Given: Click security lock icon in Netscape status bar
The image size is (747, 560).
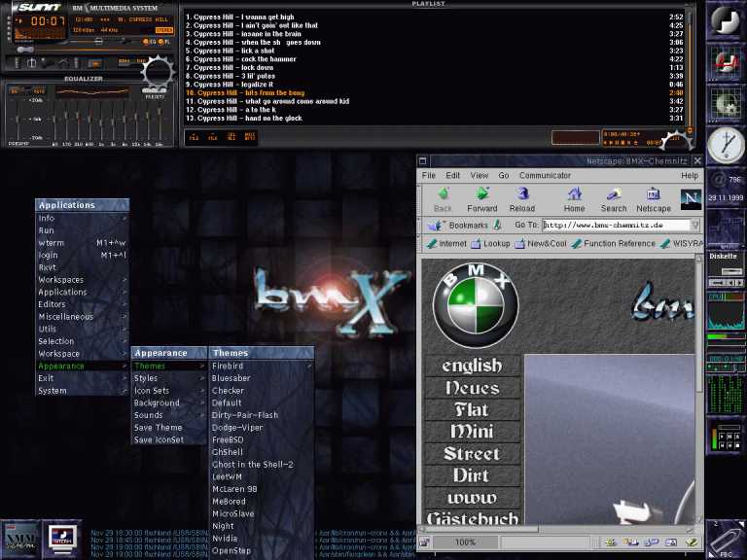Looking at the screenshot, I should tap(423, 542).
